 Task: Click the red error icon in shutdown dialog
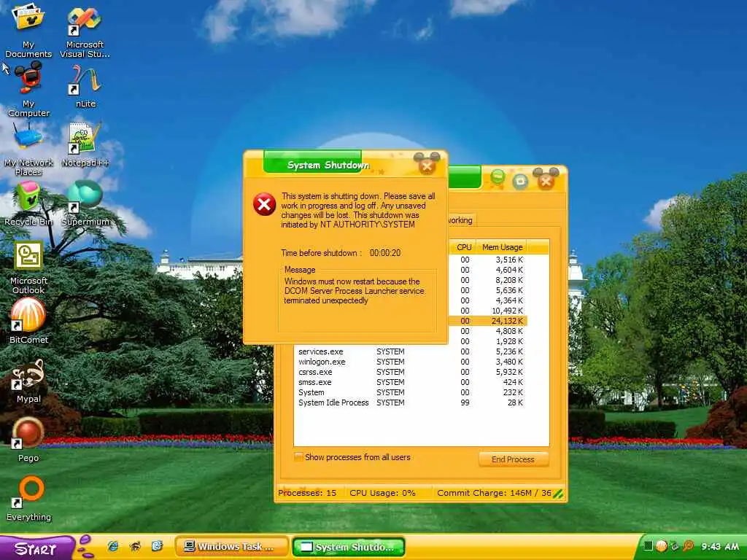coord(264,204)
